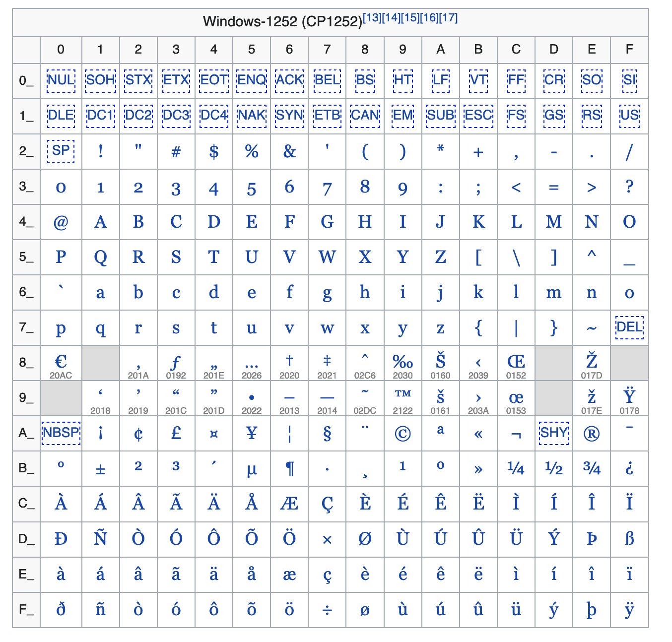Click the sharp s ß character
Image resolution: width=672 pixels, height=642 pixels.
pyautogui.click(x=629, y=539)
